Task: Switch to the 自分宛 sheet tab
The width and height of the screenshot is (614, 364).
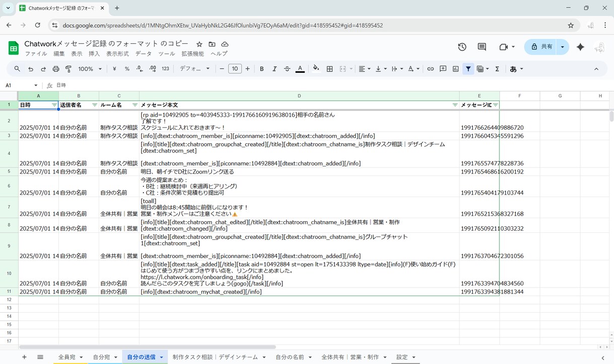Action: click(x=101, y=357)
